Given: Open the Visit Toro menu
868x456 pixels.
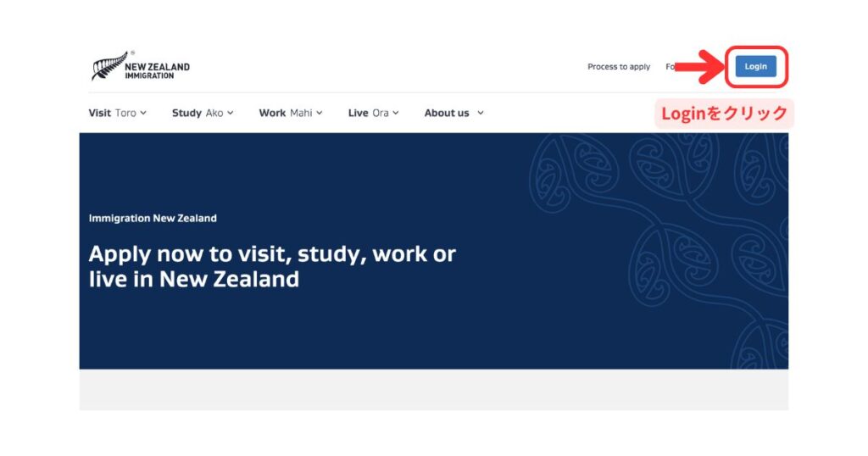Looking at the screenshot, I should [x=112, y=113].
